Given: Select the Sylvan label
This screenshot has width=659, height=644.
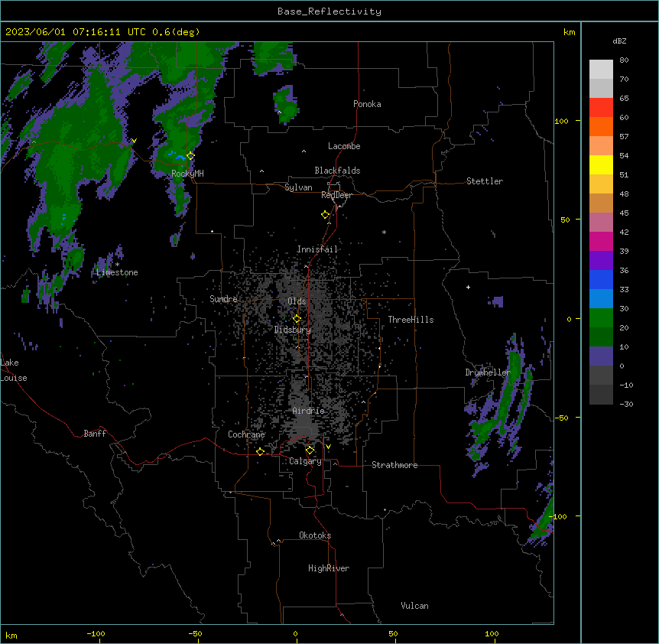Looking at the screenshot, I should click(298, 187).
